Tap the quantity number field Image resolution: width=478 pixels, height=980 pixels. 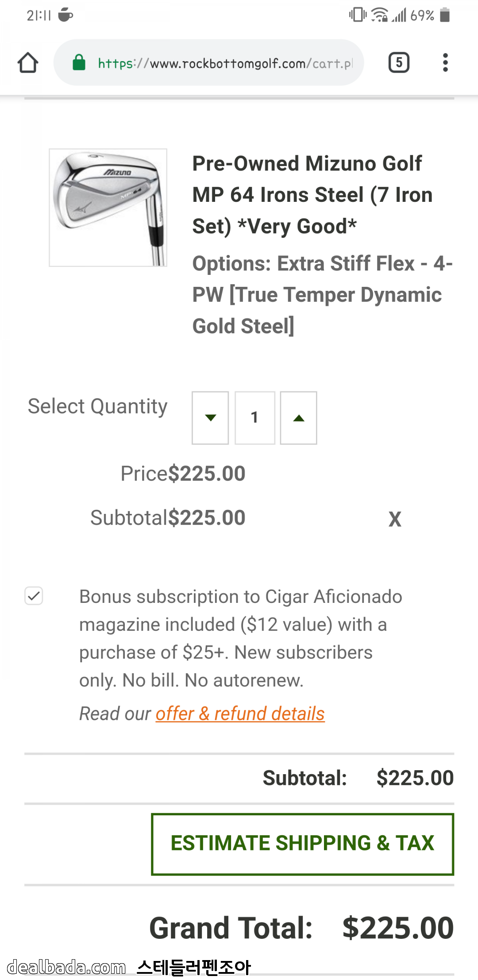pyautogui.click(x=254, y=418)
